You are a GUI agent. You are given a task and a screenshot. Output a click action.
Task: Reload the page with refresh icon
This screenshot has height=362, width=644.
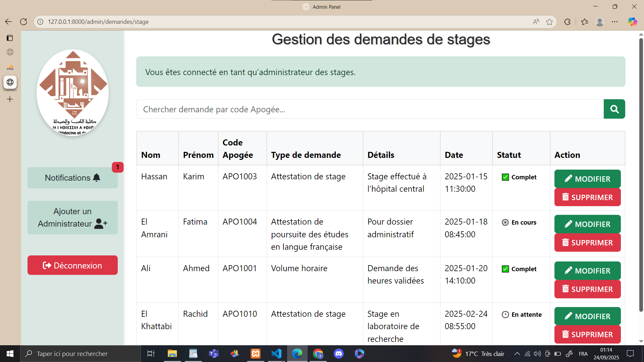coord(23,22)
